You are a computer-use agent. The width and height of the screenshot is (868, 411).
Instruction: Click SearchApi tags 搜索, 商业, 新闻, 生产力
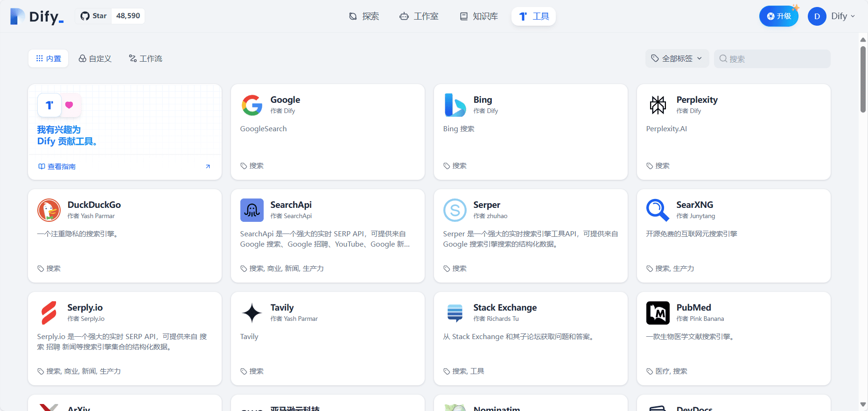(x=287, y=269)
